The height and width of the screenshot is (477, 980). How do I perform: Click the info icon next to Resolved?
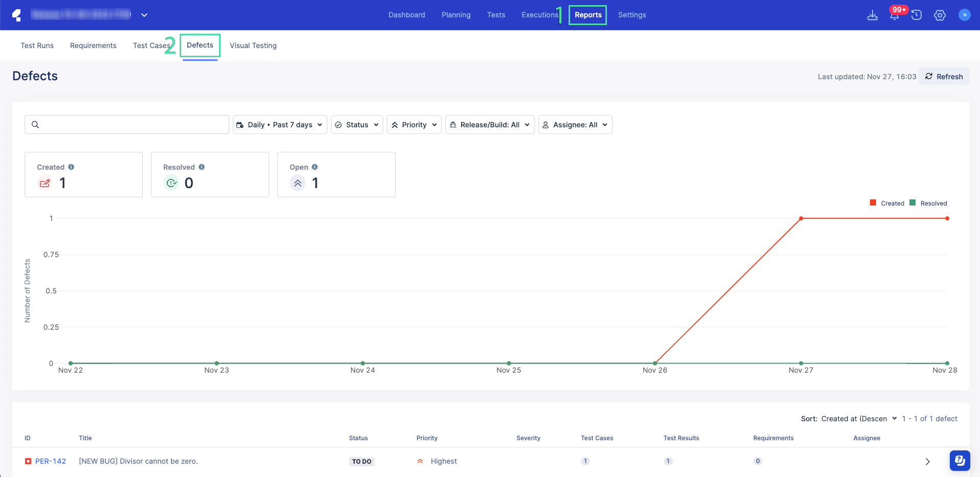pos(202,167)
